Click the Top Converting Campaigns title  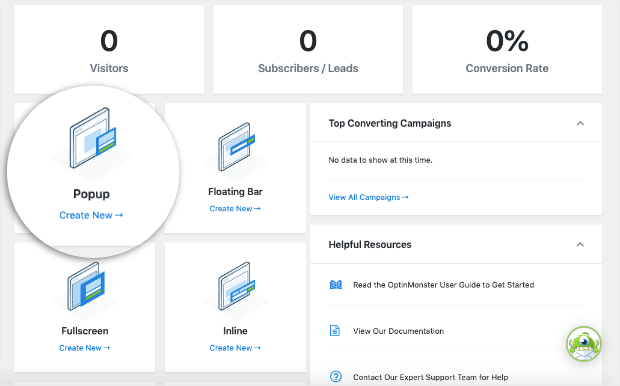(x=389, y=123)
